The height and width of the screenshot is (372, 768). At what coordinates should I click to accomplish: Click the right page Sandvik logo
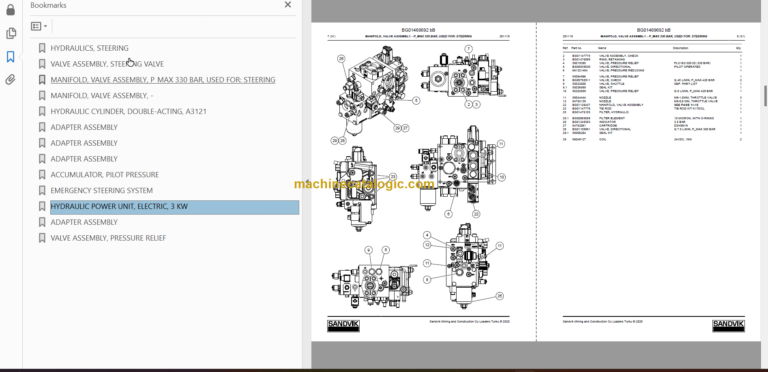(728, 326)
